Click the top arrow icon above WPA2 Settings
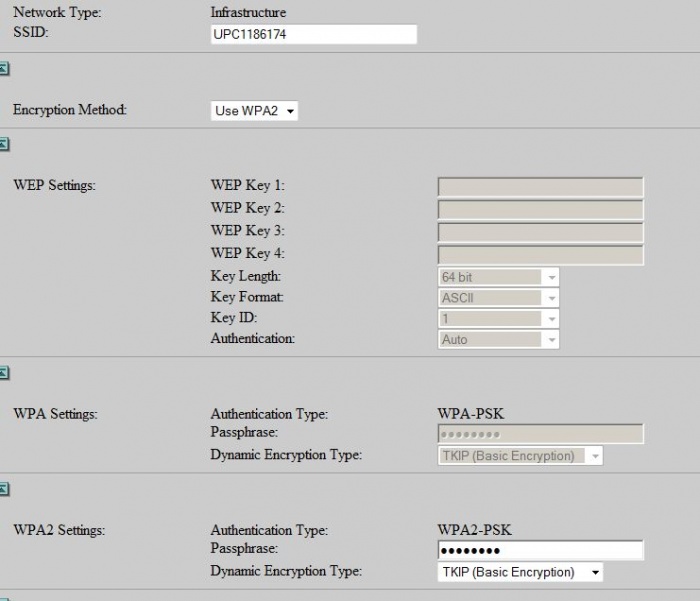This screenshot has width=700, height=601. click(4, 489)
